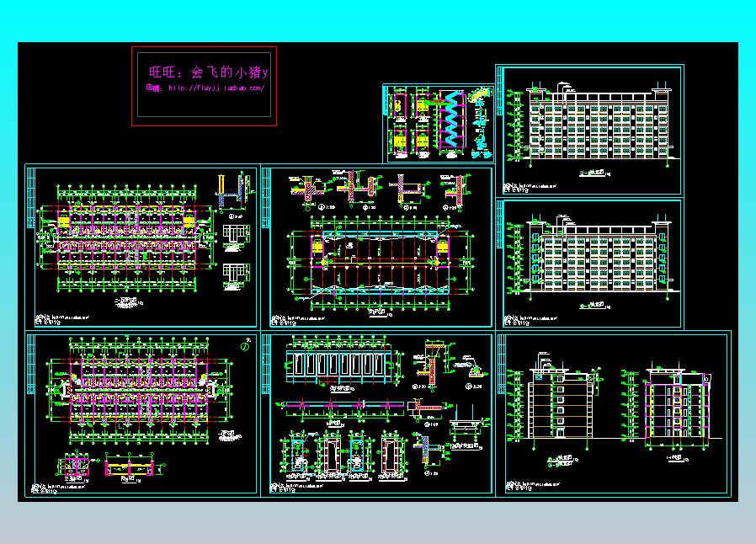Select the roof plan sheet with wall section details
756x544 pixels.
[377, 247]
